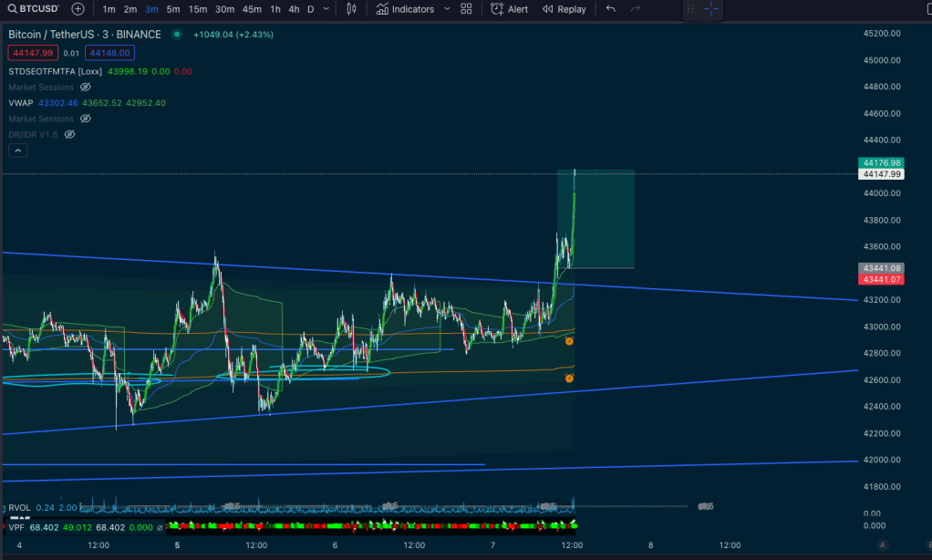Select the 1h timeframe
Image resolution: width=932 pixels, height=560 pixels.
pos(274,9)
